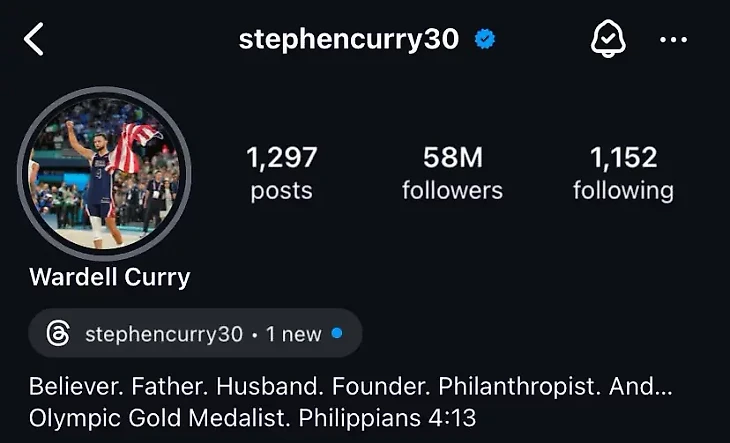Go back using the left arrow
Screen dimensions: 730x443
pos(34,40)
